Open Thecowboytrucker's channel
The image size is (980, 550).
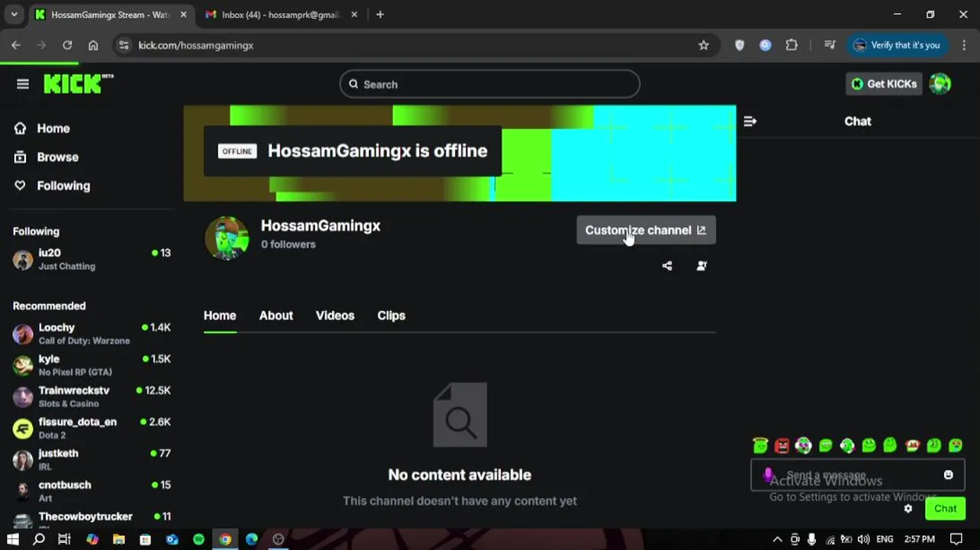tap(92, 519)
